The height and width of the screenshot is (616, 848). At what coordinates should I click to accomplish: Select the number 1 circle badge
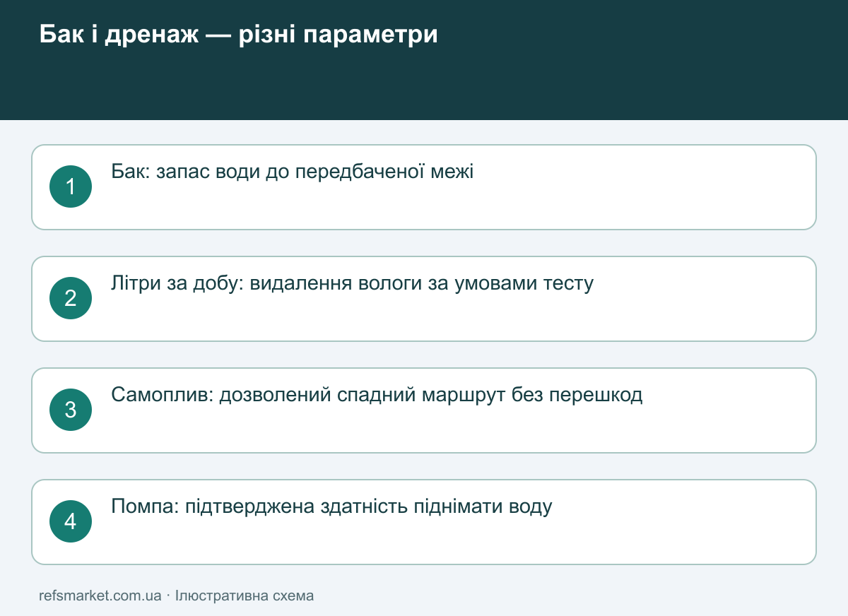tap(71, 186)
